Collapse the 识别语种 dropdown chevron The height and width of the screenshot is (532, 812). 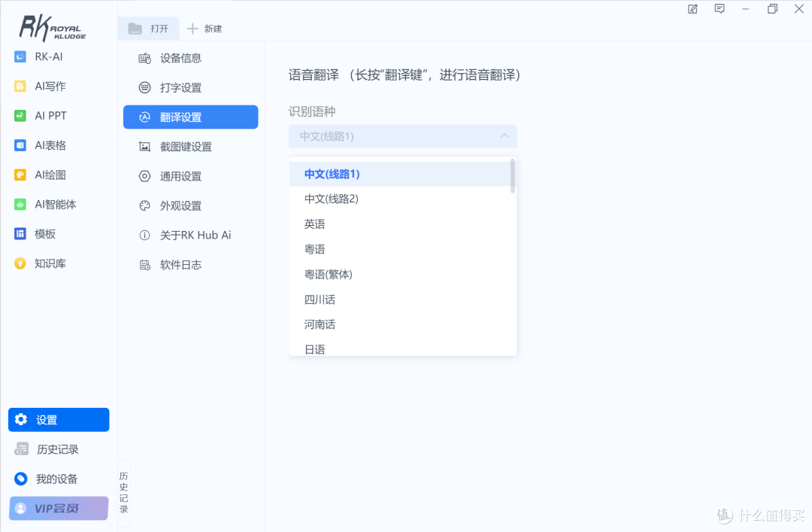coord(504,136)
